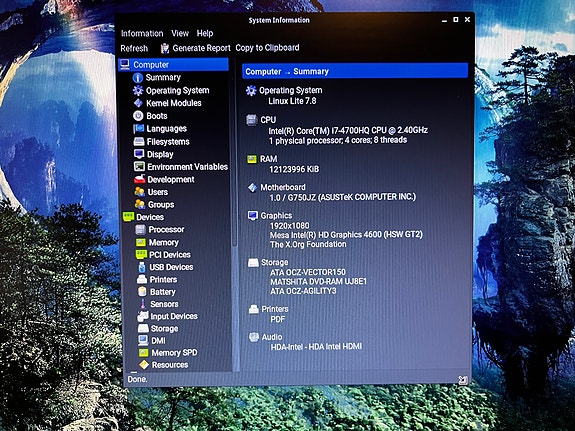Click 'Linux Lite 7.8' text
Screen dimensions: 575x431
click(x=292, y=101)
